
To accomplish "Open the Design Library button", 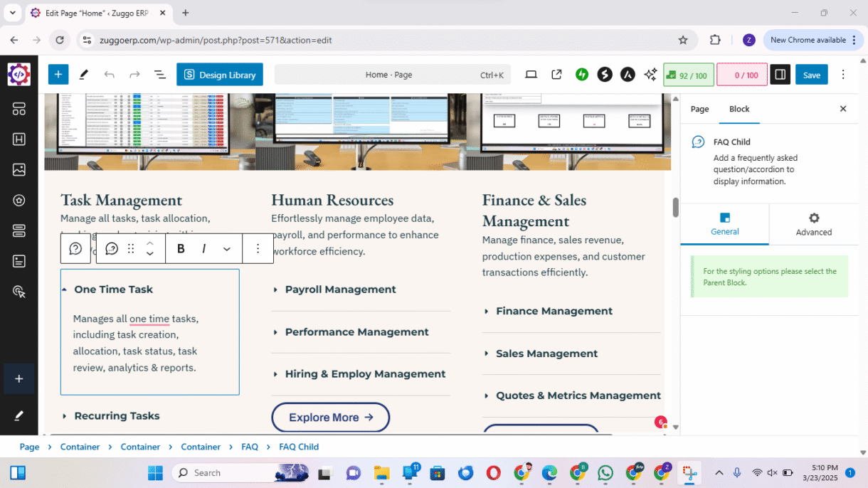I will pyautogui.click(x=220, y=75).
